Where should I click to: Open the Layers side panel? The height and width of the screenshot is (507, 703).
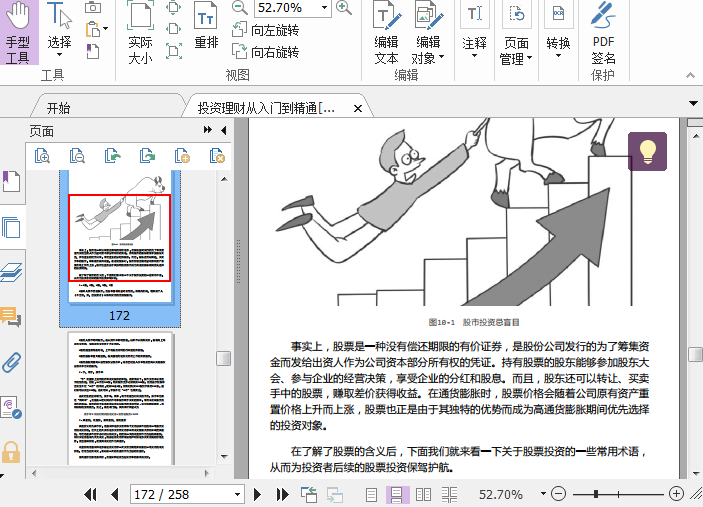(x=11, y=272)
